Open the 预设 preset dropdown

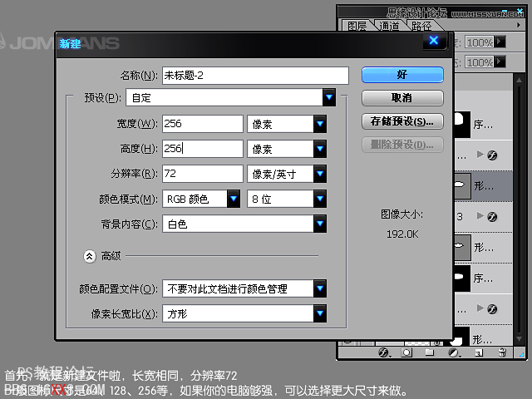tap(330, 97)
